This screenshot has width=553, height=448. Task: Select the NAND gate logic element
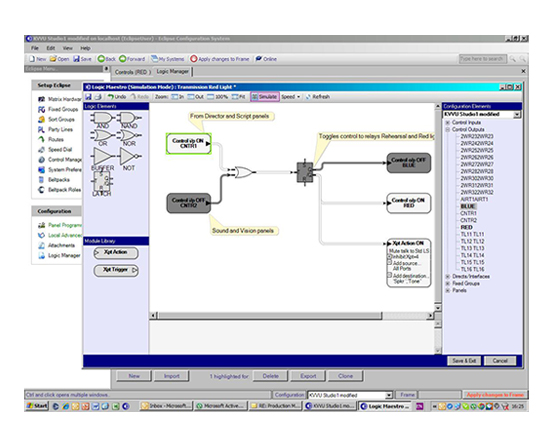129,120
